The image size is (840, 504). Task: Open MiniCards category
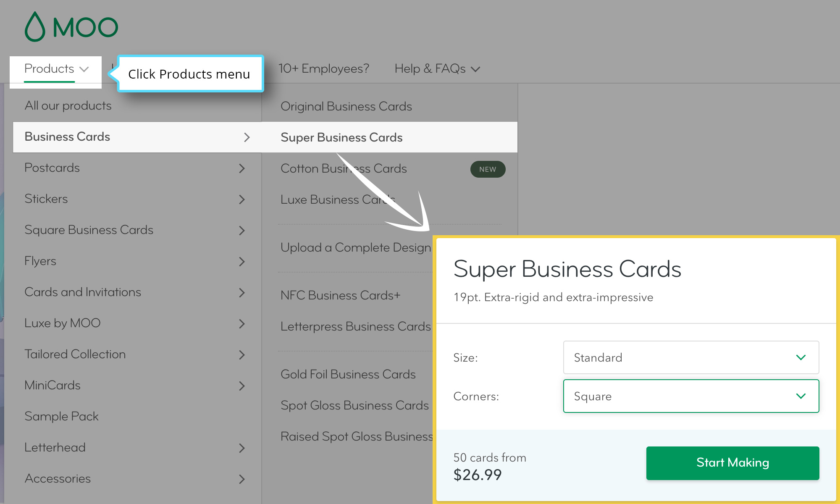[x=52, y=385]
